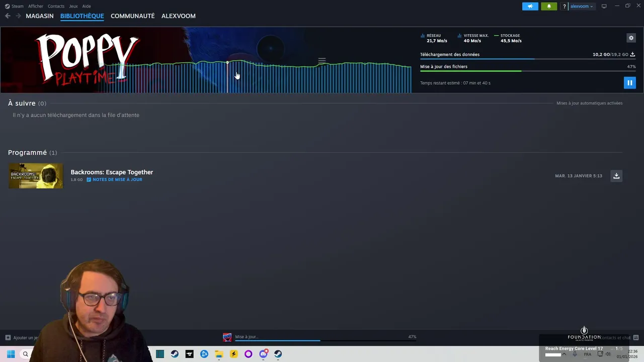Go back with the left arrow

coord(8,16)
